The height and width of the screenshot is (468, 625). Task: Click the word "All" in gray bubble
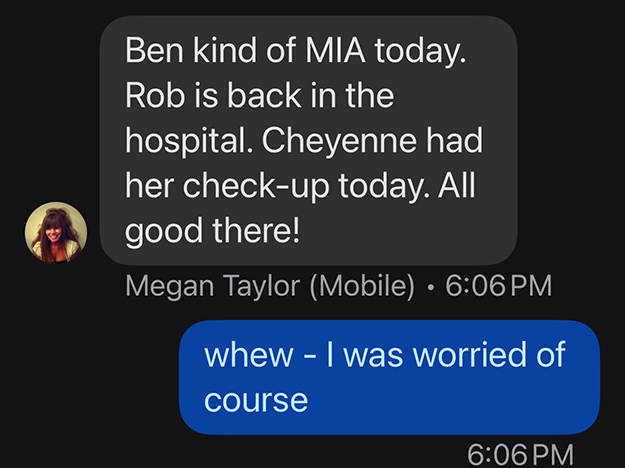[462, 186]
